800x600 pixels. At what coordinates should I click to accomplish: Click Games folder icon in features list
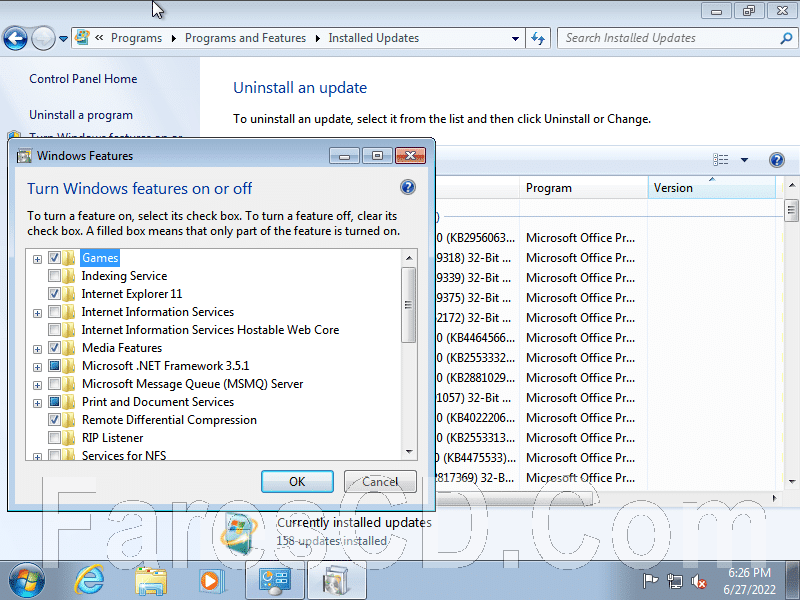pyautogui.click(x=69, y=258)
